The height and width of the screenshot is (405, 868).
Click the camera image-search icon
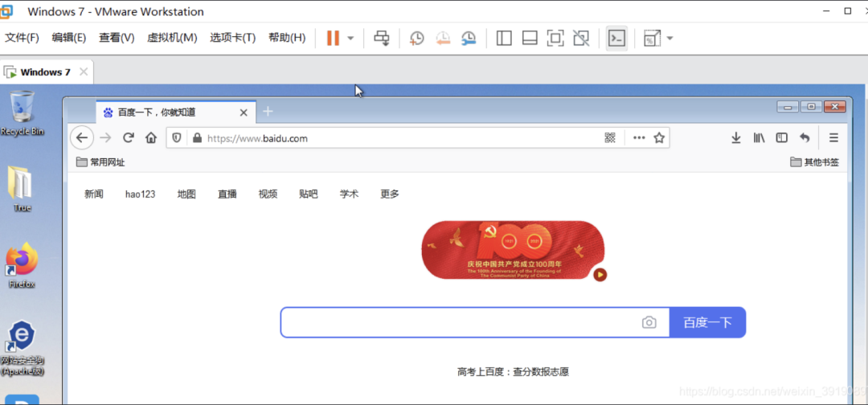tap(649, 322)
